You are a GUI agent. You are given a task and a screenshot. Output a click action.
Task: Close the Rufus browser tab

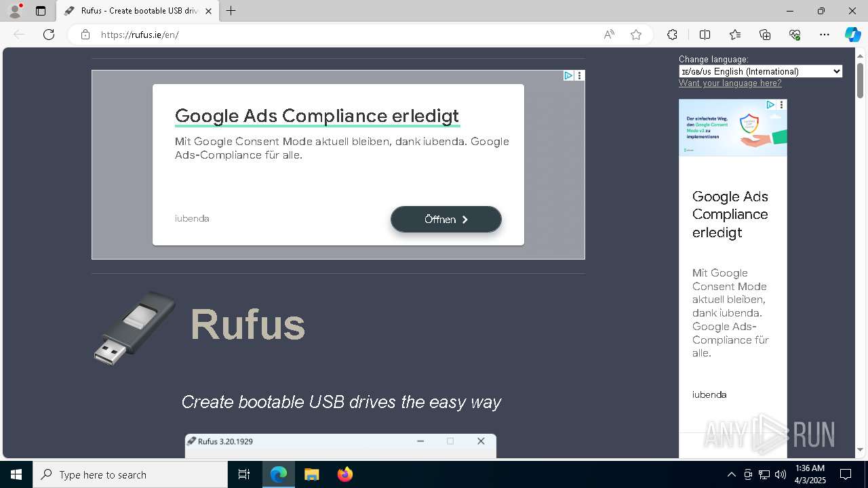click(208, 11)
